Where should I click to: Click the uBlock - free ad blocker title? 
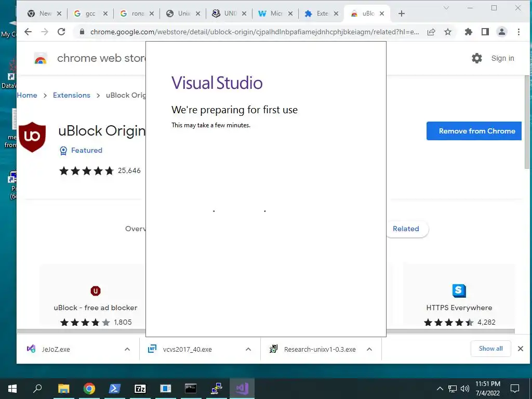(96, 308)
